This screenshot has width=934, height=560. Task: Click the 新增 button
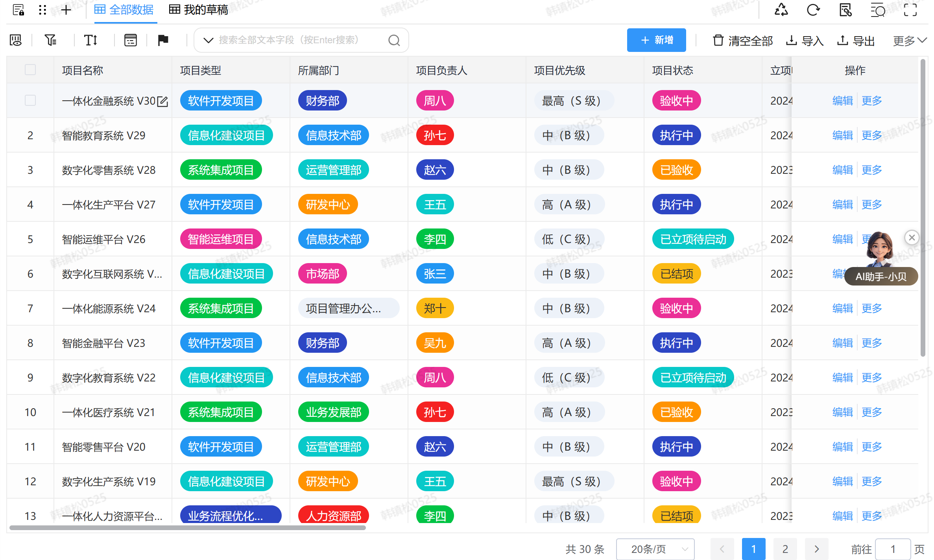tap(656, 40)
